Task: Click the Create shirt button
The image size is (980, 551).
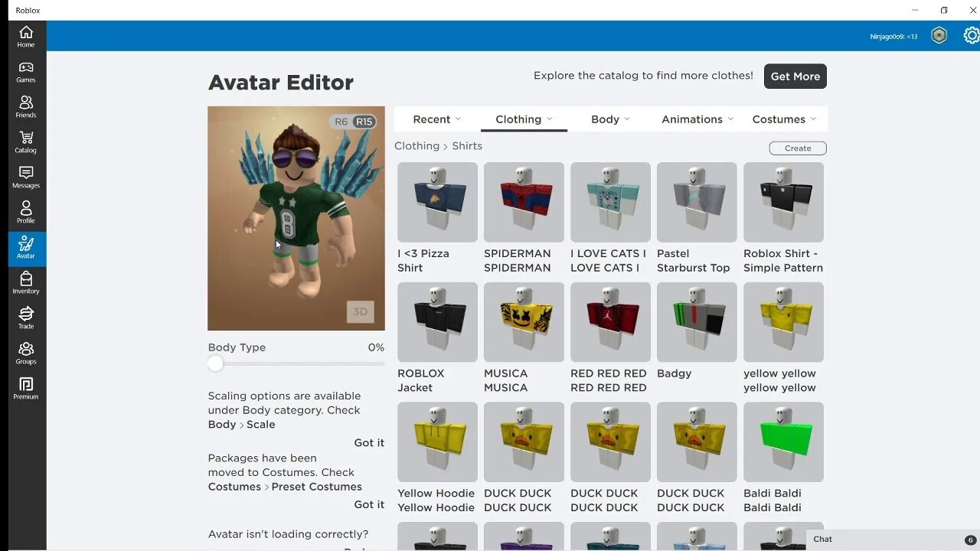Action: [798, 148]
